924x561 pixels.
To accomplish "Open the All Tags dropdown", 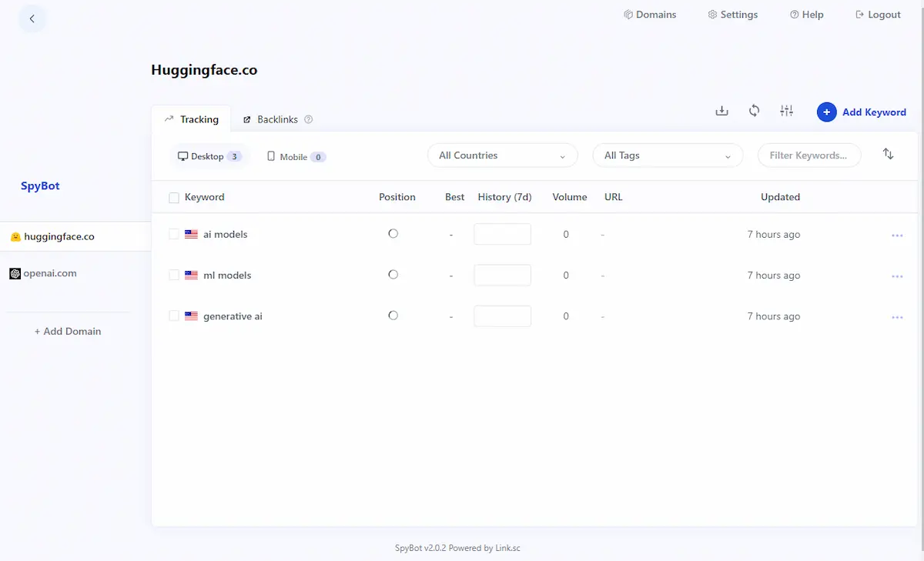I will pyautogui.click(x=667, y=155).
